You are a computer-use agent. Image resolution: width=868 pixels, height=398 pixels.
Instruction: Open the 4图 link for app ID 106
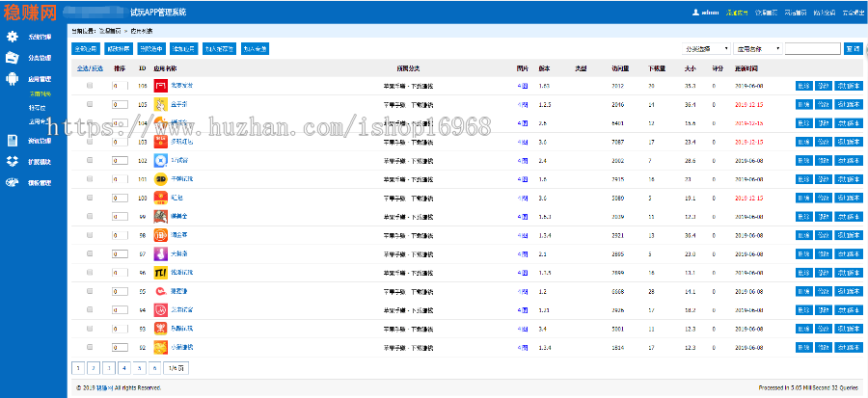(522, 86)
